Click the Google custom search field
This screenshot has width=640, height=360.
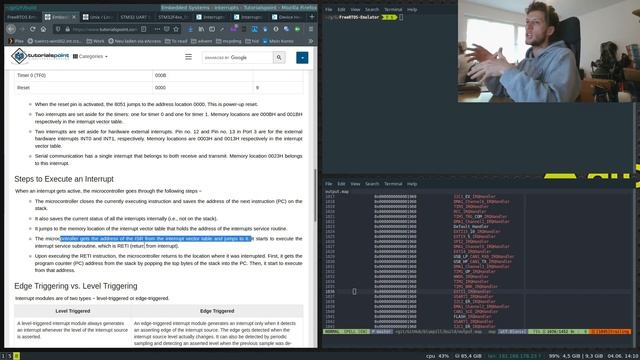point(238,58)
